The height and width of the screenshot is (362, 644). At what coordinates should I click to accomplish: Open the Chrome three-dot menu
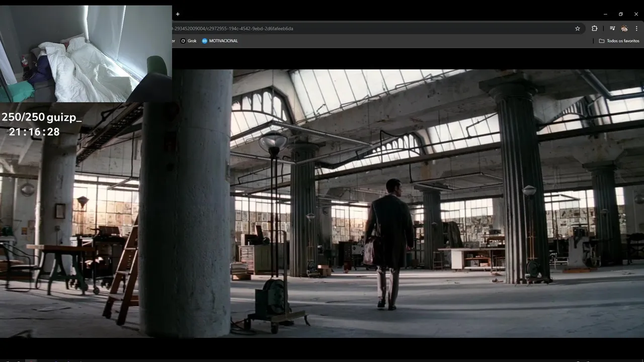tap(636, 29)
